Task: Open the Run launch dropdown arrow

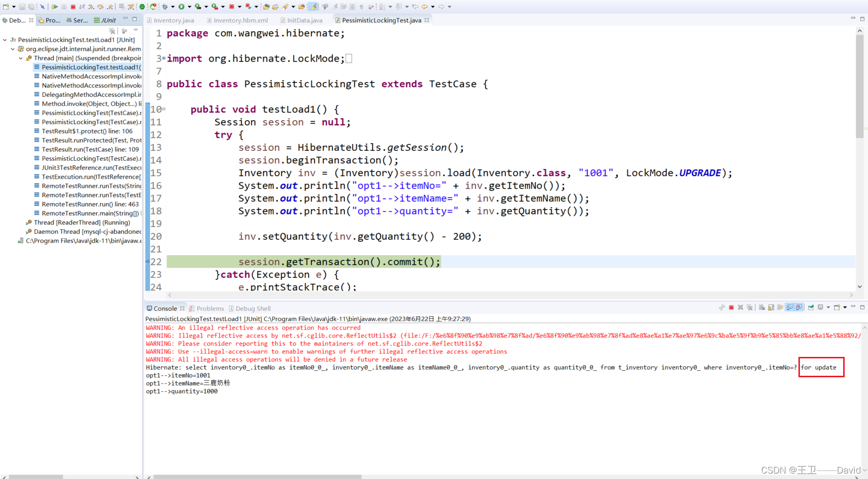Action: click(x=189, y=6)
